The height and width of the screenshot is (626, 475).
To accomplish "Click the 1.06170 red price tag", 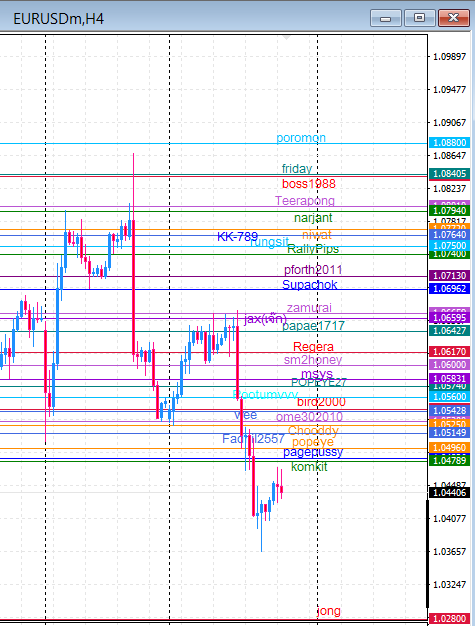I will pyautogui.click(x=449, y=352).
